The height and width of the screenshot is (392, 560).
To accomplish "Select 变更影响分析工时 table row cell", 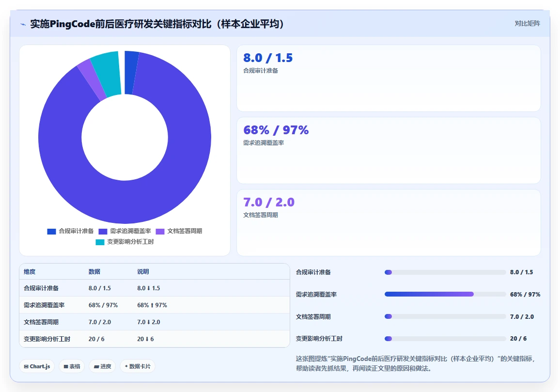I will 47,339.
